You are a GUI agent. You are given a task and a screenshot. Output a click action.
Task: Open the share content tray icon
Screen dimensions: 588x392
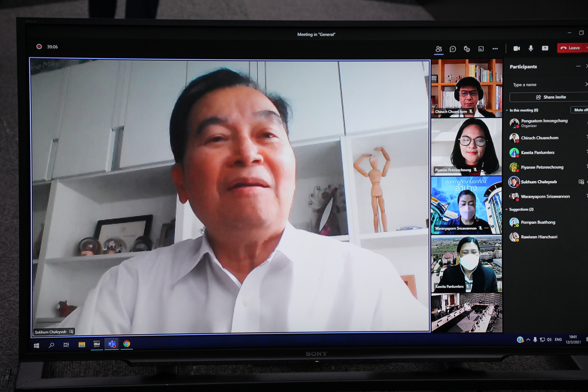point(545,48)
